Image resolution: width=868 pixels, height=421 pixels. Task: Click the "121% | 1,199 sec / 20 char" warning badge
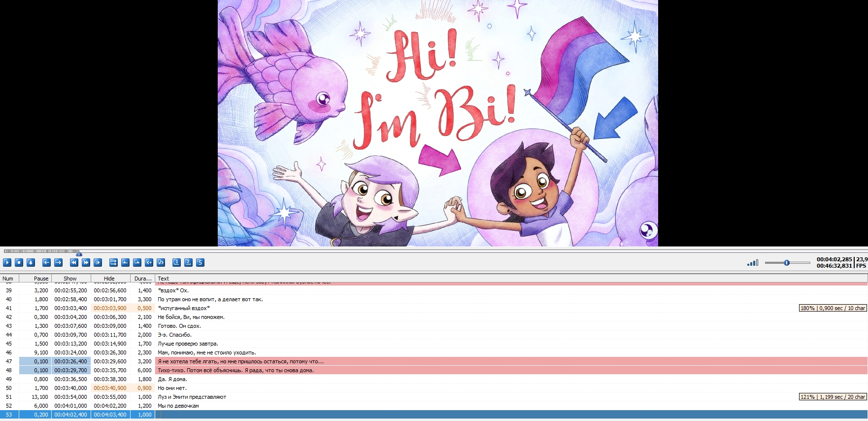coord(833,397)
